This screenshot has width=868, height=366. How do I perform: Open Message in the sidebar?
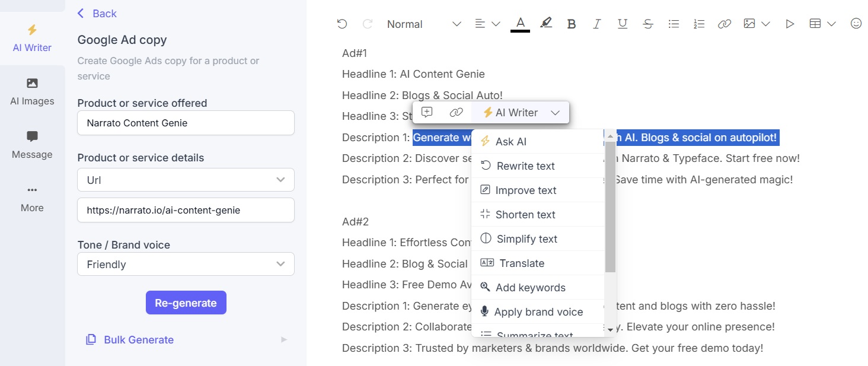32,145
